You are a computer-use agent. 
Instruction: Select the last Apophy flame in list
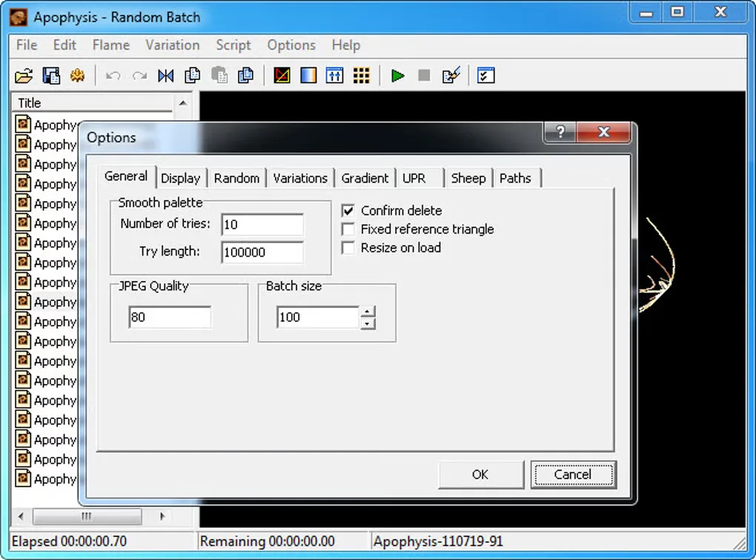tap(46, 479)
